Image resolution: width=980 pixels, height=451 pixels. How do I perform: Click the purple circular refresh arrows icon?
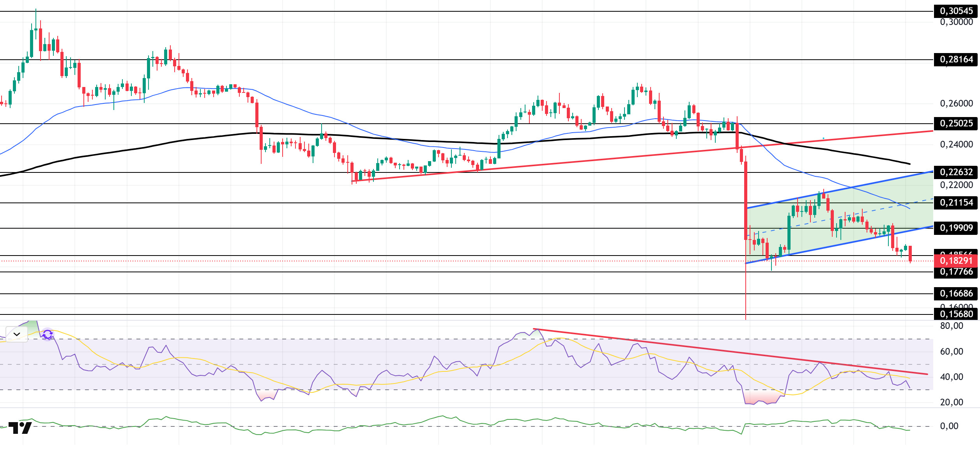(x=48, y=334)
